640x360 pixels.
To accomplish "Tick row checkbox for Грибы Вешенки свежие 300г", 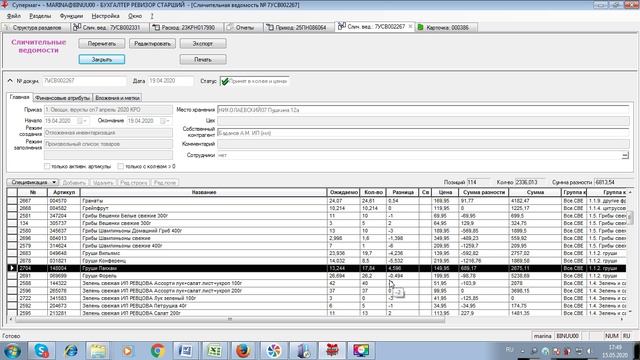I will click(x=12, y=223).
